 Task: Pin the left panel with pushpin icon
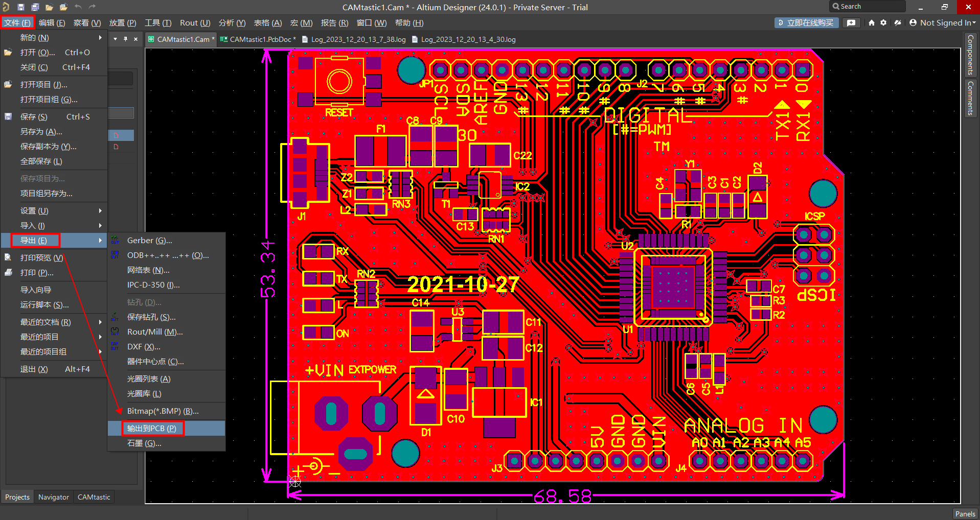[125, 39]
